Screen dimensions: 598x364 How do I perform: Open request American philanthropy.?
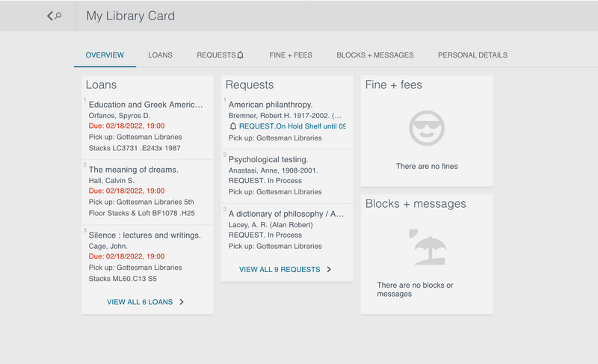click(x=271, y=105)
